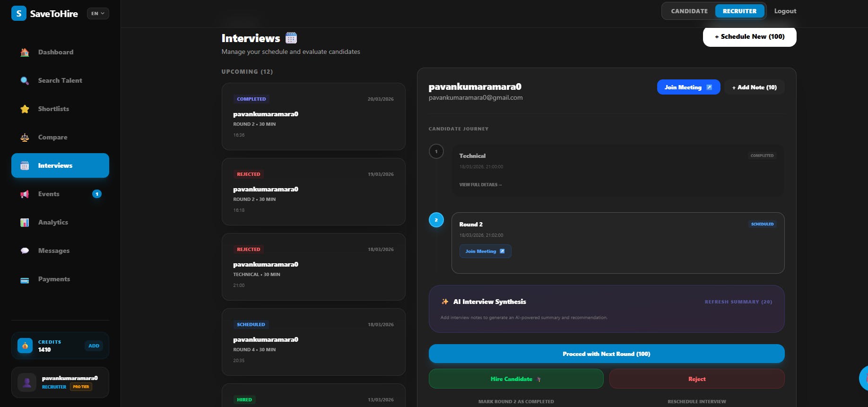Select the REJECTED Technical card dated 18/03/2026
Viewport: 868px width, 407px height.
(313, 267)
